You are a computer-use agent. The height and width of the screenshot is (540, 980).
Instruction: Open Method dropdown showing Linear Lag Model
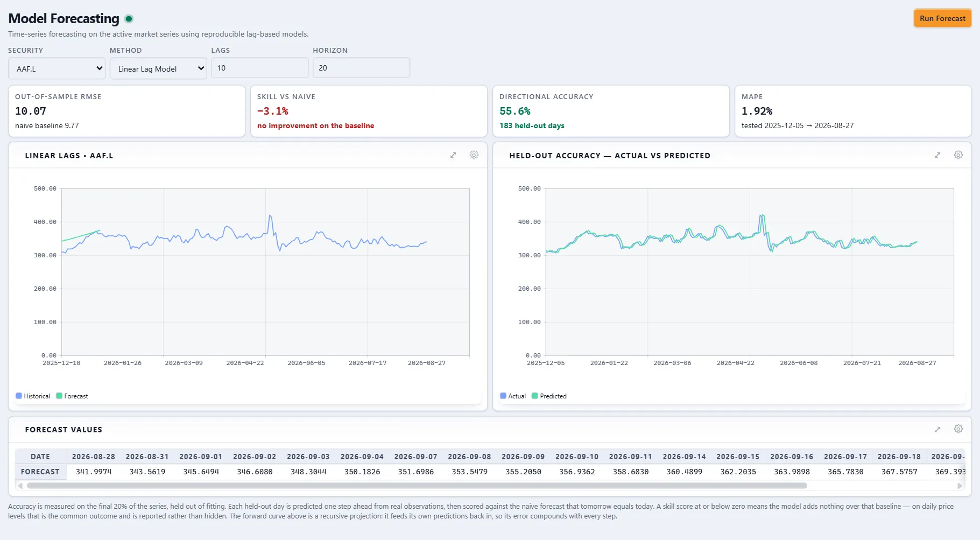[158, 68]
